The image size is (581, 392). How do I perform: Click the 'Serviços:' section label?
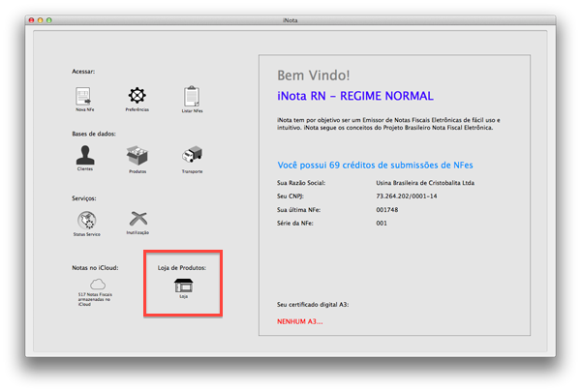84,198
